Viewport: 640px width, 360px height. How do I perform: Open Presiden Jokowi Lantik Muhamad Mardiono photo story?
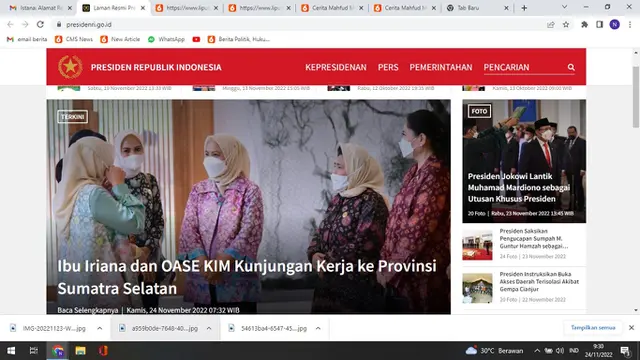point(519,187)
